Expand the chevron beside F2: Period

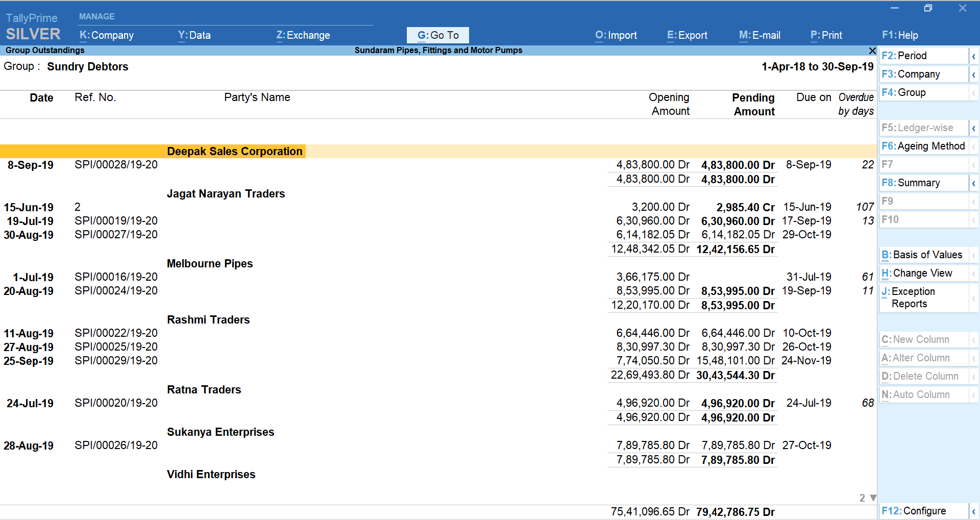(974, 55)
